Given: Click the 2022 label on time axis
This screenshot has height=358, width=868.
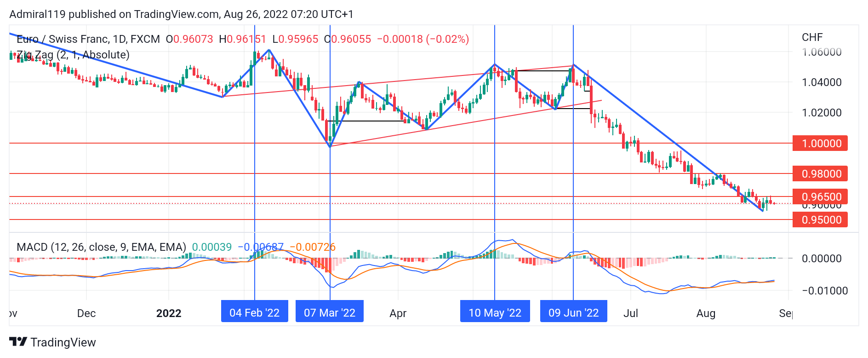Looking at the screenshot, I should [x=169, y=313].
